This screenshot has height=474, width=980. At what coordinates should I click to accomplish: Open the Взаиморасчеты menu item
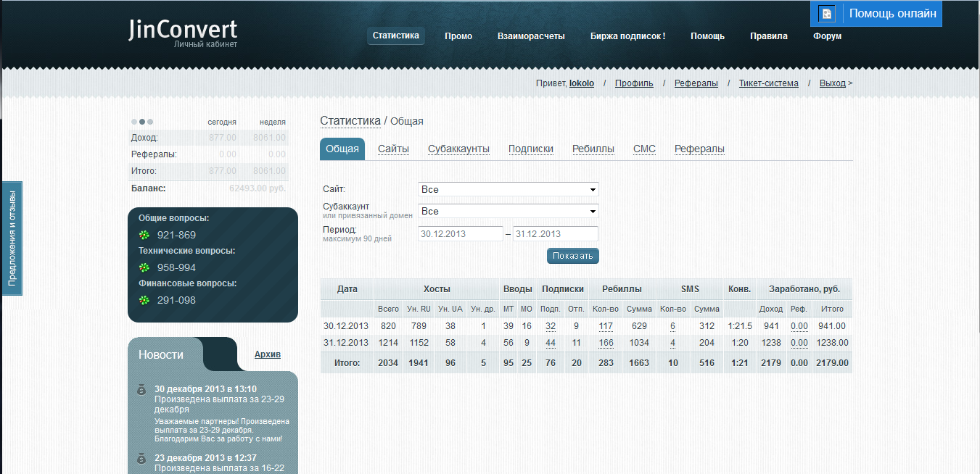[x=531, y=36]
